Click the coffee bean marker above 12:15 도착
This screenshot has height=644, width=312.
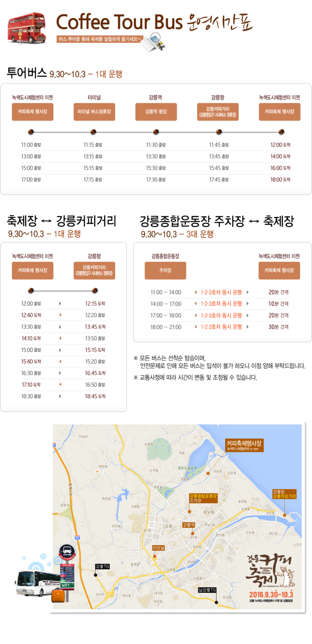pos(95,291)
